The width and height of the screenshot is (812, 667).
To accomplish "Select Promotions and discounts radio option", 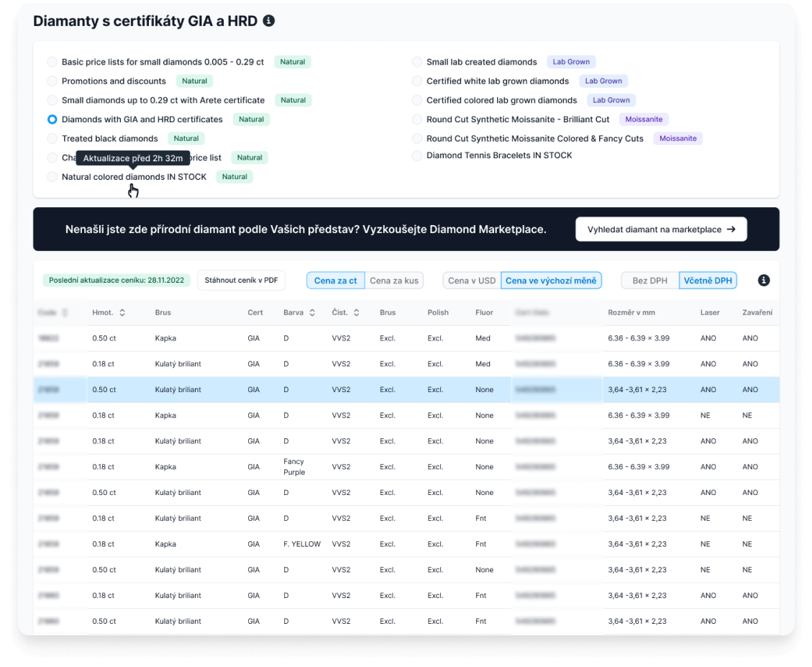I will [53, 81].
